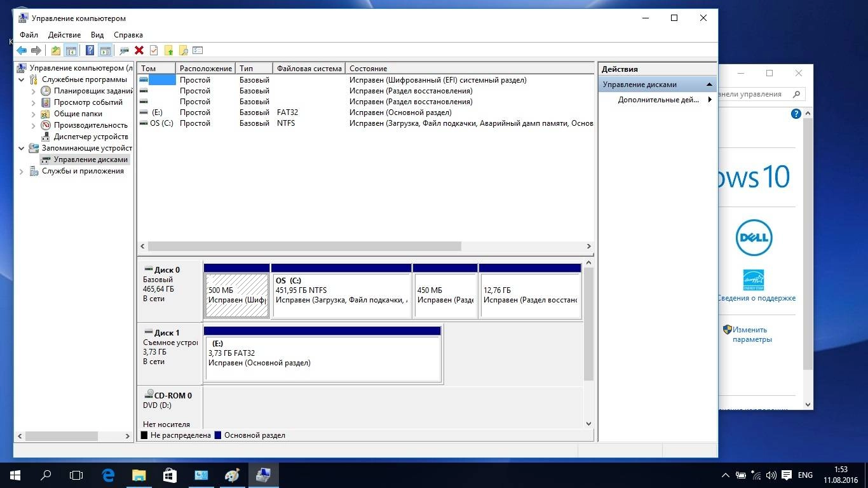Sort by the Расположение column header

tap(205, 68)
